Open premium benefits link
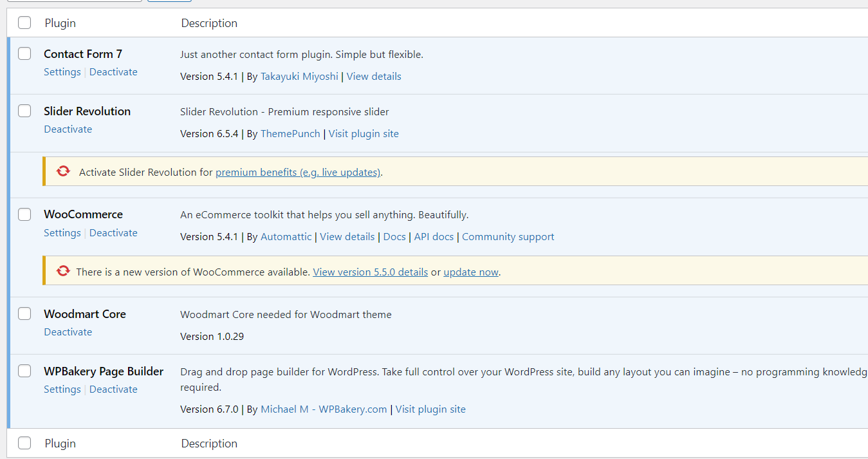Image resolution: width=868 pixels, height=459 pixels. point(298,173)
